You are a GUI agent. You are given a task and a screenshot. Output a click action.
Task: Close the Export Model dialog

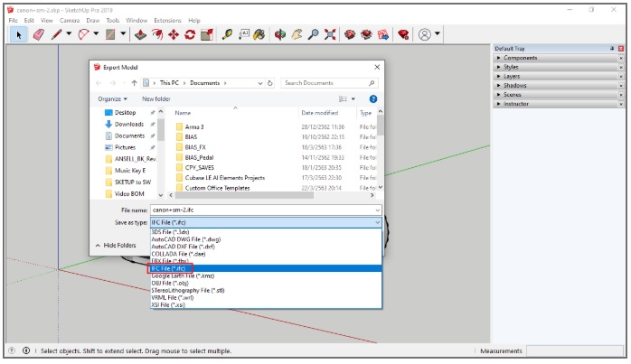377,68
